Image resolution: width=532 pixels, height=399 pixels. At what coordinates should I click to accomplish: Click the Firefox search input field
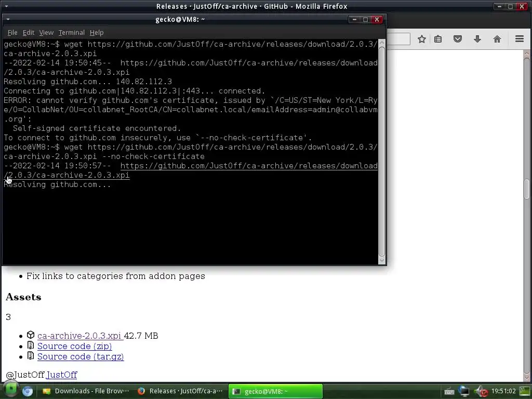(x=398, y=39)
